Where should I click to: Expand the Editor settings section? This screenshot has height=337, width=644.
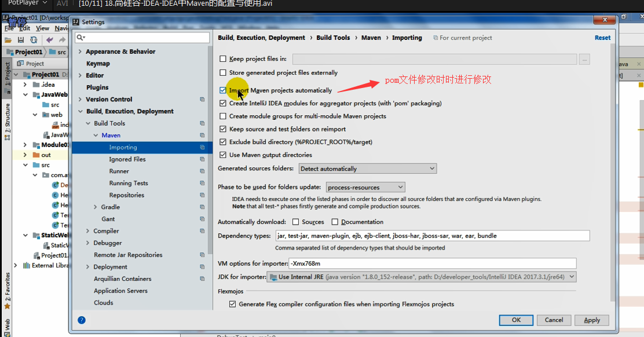tap(80, 75)
